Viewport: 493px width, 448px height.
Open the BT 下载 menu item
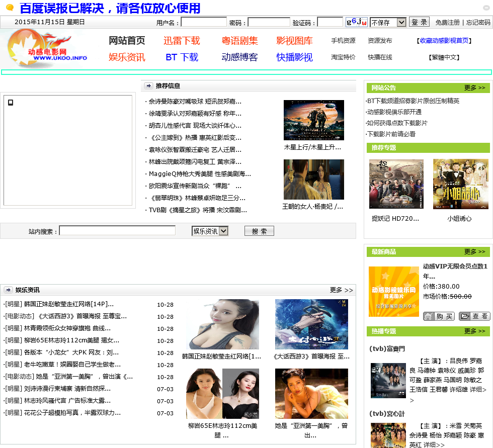coord(182,57)
